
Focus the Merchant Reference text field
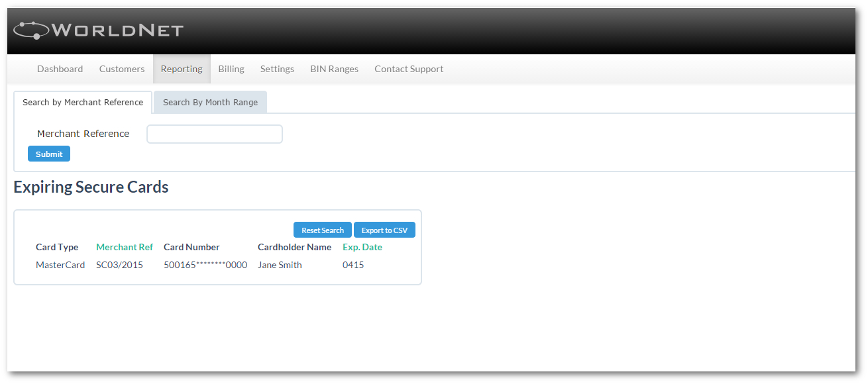[215, 134]
